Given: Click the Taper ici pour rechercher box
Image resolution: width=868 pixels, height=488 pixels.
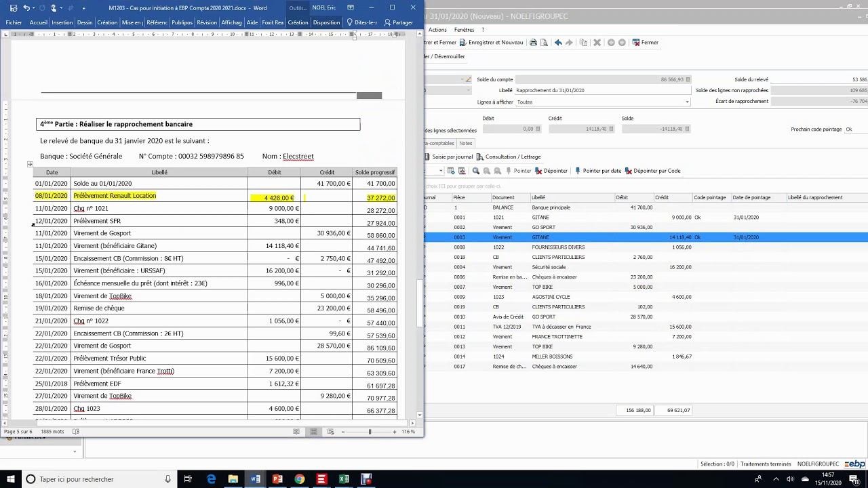Looking at the screenshot, I should click(98, 479).
